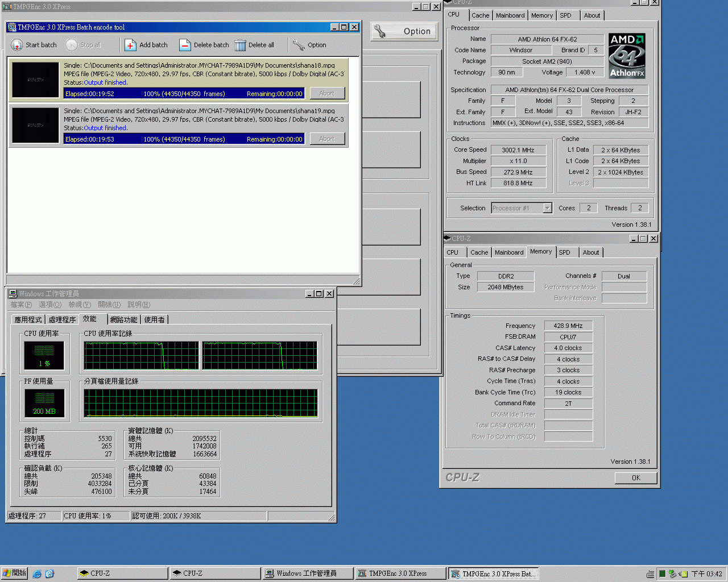Open About tab in lower CPU-Z window
The height and width of the screenshot is (582, 728).
point(591,252)
